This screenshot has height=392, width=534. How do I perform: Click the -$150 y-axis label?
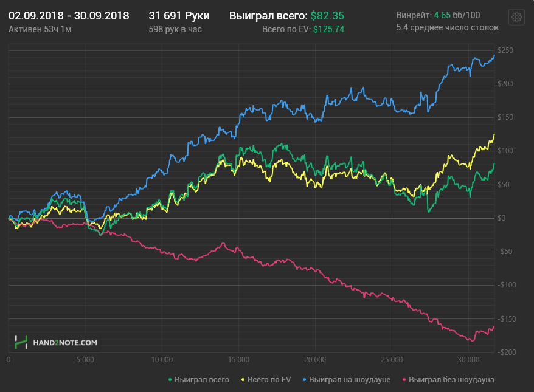point(507,319)
